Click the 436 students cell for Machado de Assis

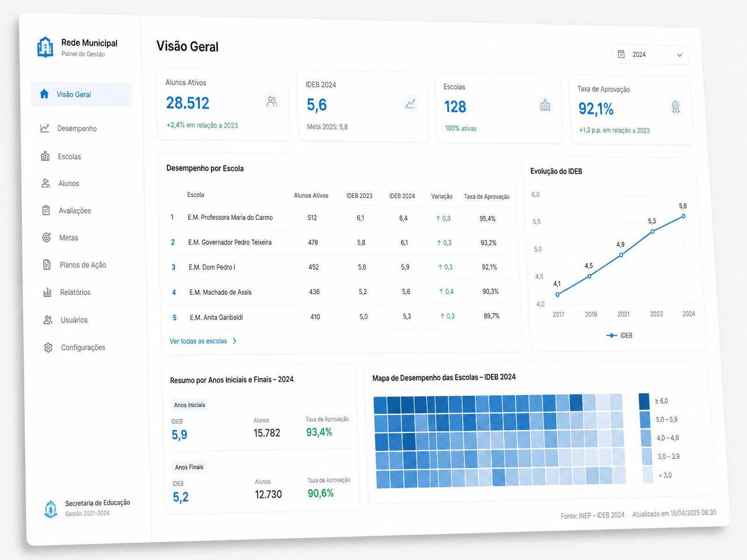pos(314,292)
